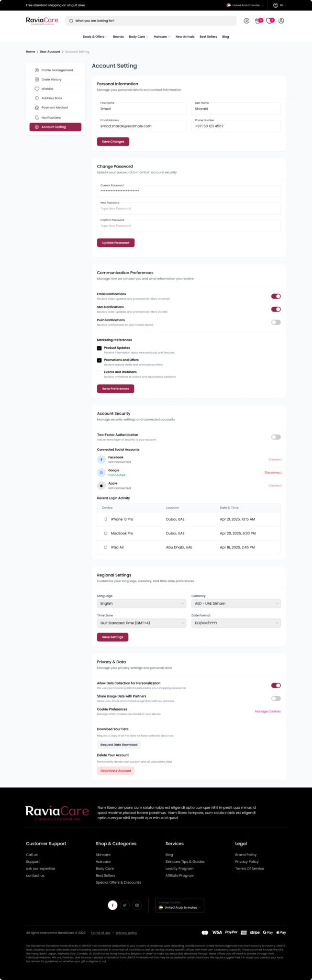Image resolution: width=312 pixels, height=980 pixels.
Task: Select the Wishlist sidebar icon
Action: (36, 89)
